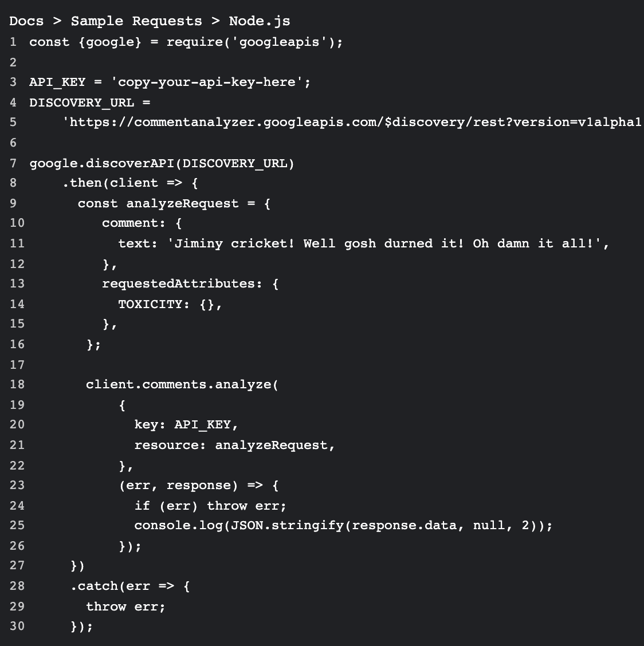
Task: Click the console.log statement
Action: click(343, 525)
